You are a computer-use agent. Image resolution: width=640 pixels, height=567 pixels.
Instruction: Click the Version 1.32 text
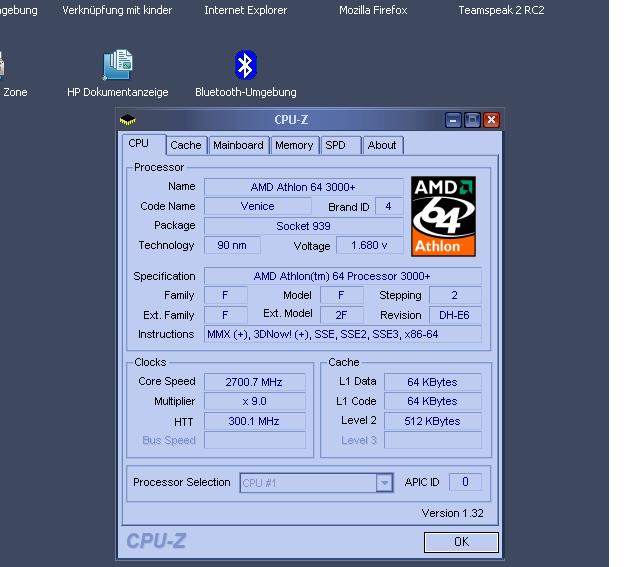[x=452, y=513]
